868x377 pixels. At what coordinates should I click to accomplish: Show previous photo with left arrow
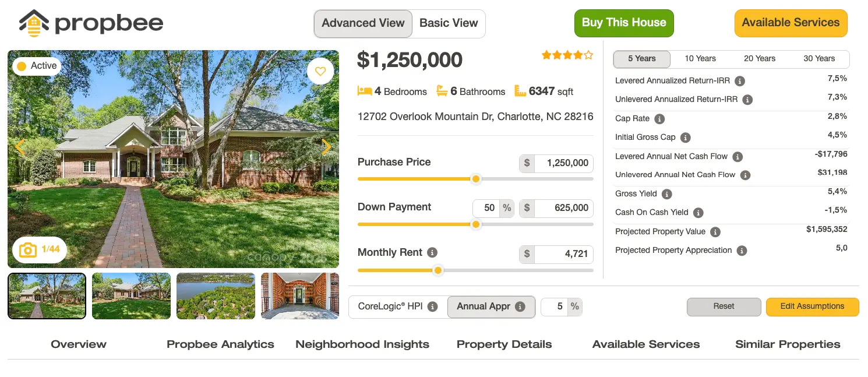point(20,147)
